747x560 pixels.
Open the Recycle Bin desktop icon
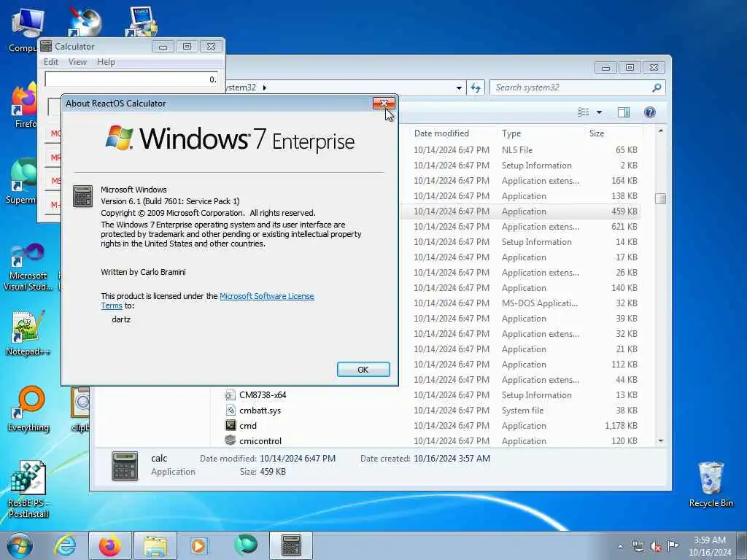tap(711, 484)
